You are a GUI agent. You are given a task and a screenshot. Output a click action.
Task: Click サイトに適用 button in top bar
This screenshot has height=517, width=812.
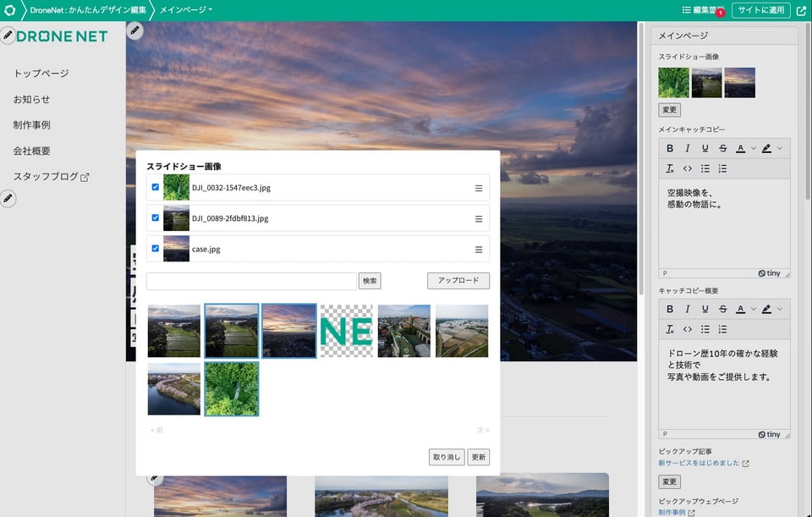760,10
